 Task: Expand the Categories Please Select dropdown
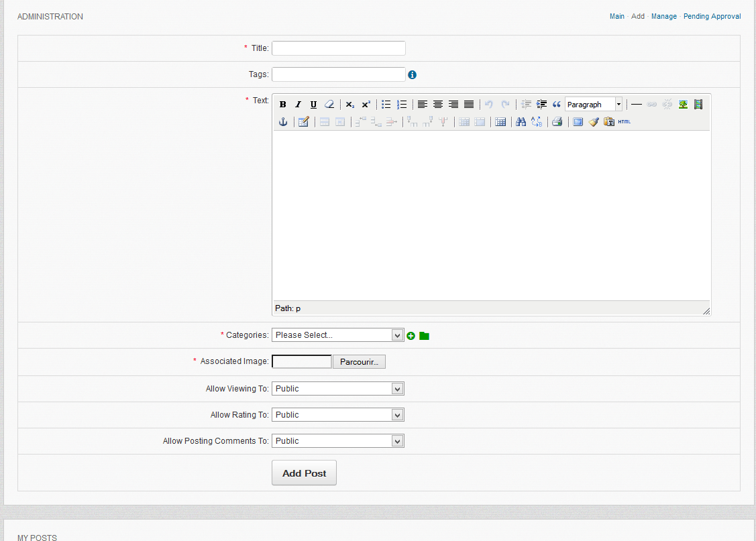tap(337, 335)
